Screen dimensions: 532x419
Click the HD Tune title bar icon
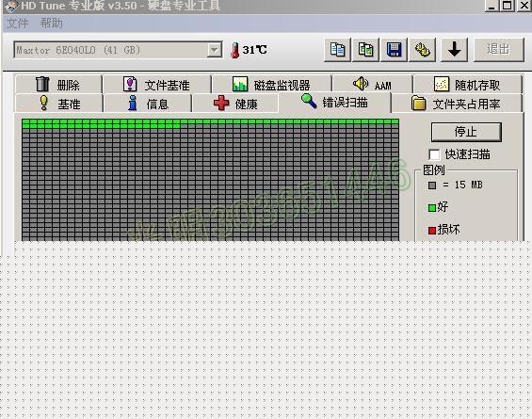click(11, 6)
